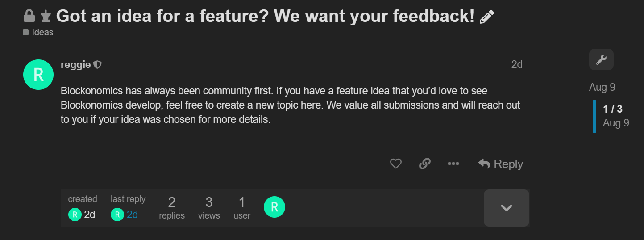The height and width of the screenshot is (240, 644).
Task: Reply to reggie's post
Action: point(501,164)
